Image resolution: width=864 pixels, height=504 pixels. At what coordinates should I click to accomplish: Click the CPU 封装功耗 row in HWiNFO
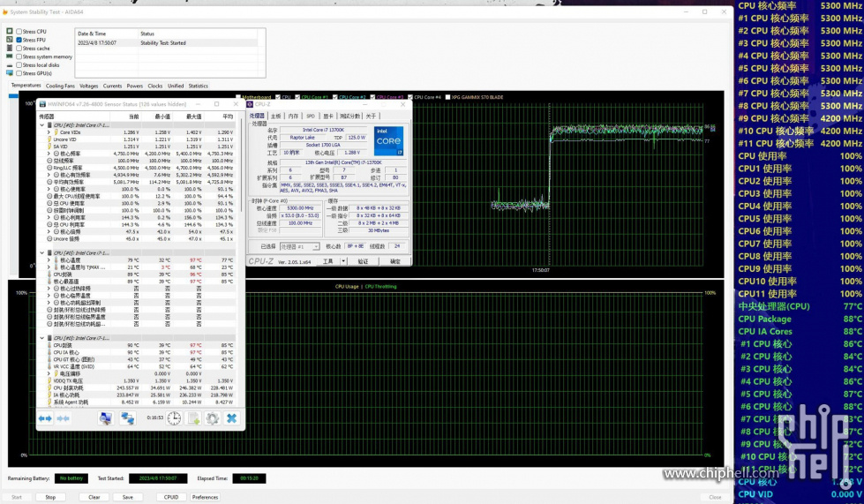pos(138,387)
